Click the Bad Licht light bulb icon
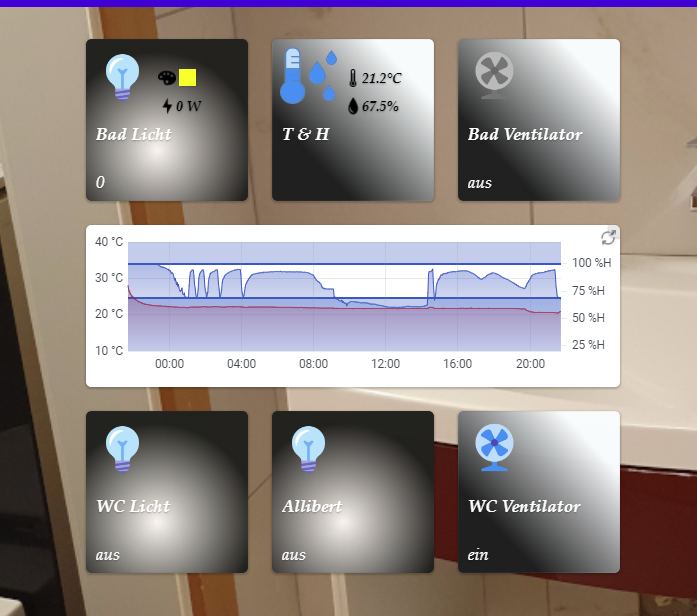Viewport: 697px width, 616px height. pos(122,77)
